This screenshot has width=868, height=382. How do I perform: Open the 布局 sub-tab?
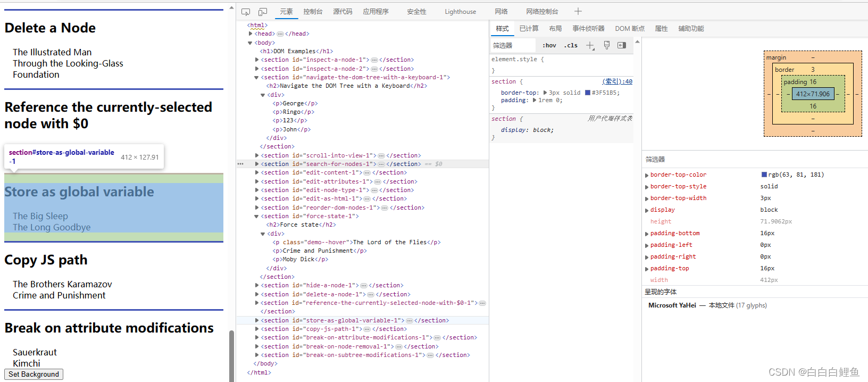(555, 29)
